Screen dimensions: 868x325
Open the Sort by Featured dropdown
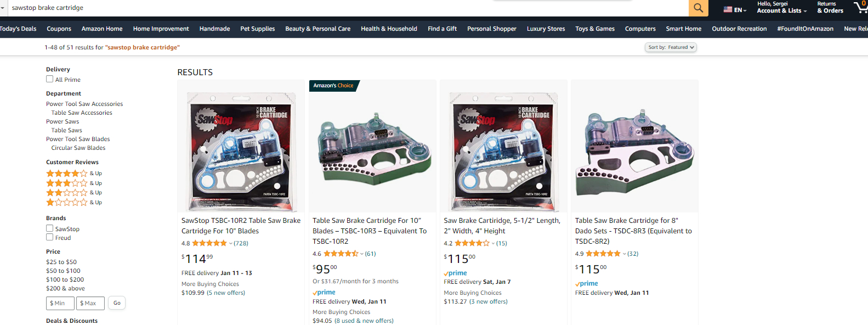pyautogui.click(x=671, y=47)
